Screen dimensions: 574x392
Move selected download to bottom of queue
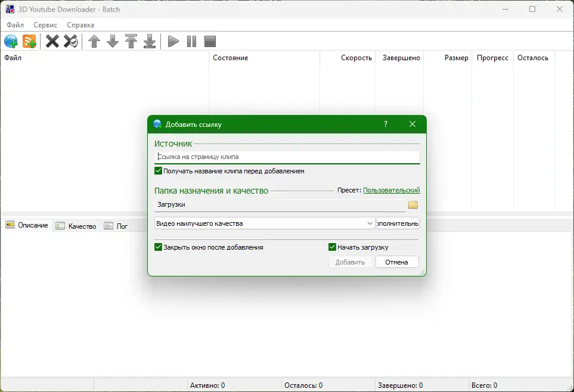[150, 41]
